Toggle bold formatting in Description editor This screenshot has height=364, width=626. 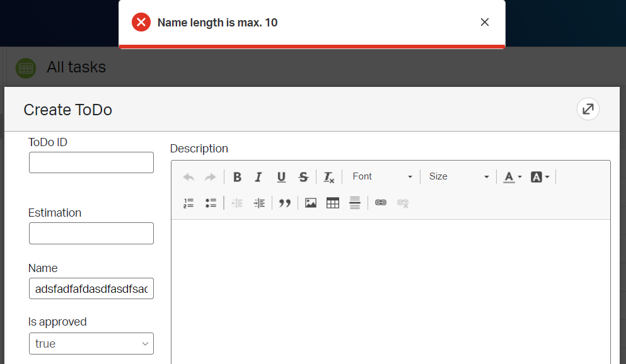pyautogui.click(x=237, y=177)
